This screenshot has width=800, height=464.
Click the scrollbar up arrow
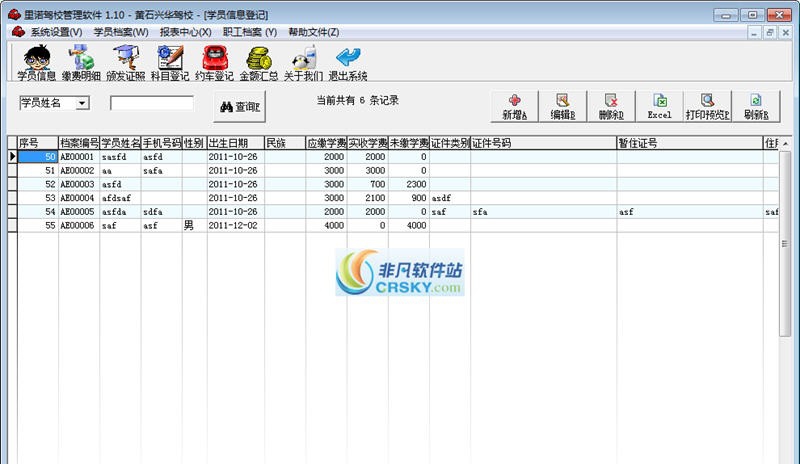785,143
